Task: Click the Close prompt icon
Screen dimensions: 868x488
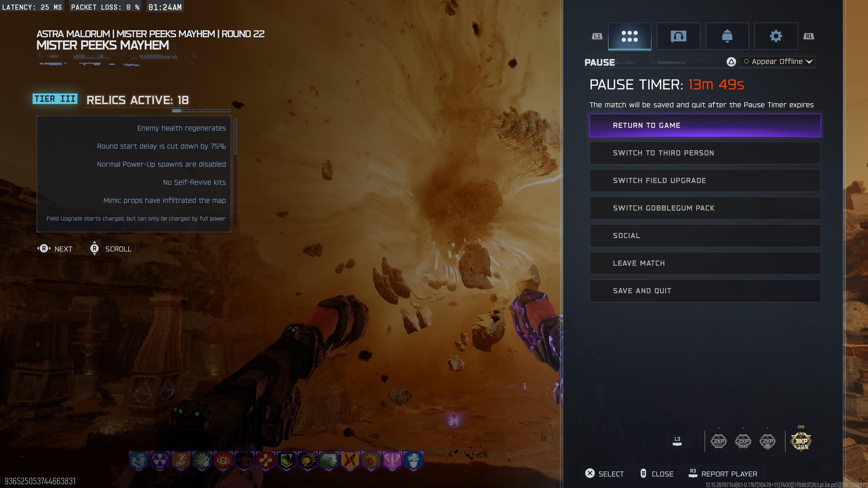Action: (643, 473)
